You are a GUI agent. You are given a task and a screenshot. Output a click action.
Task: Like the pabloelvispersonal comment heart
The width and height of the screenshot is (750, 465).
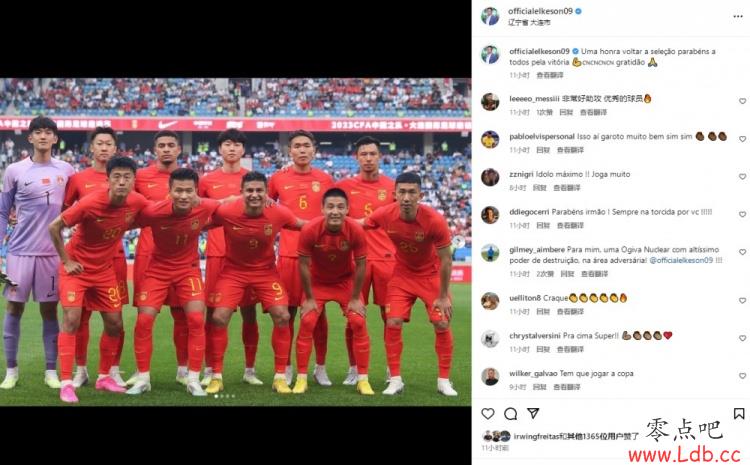pos(742,139)
